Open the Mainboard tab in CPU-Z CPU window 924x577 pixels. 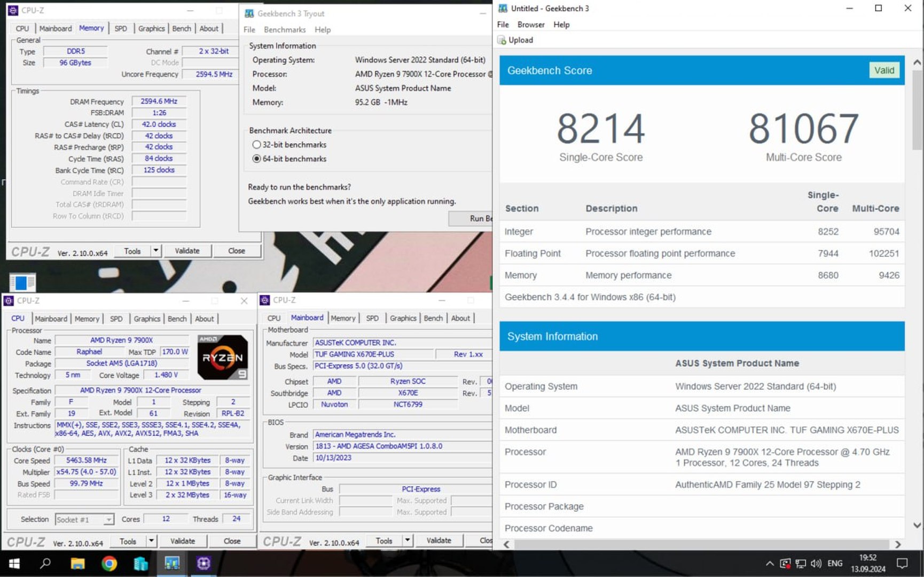click(51, 319)
